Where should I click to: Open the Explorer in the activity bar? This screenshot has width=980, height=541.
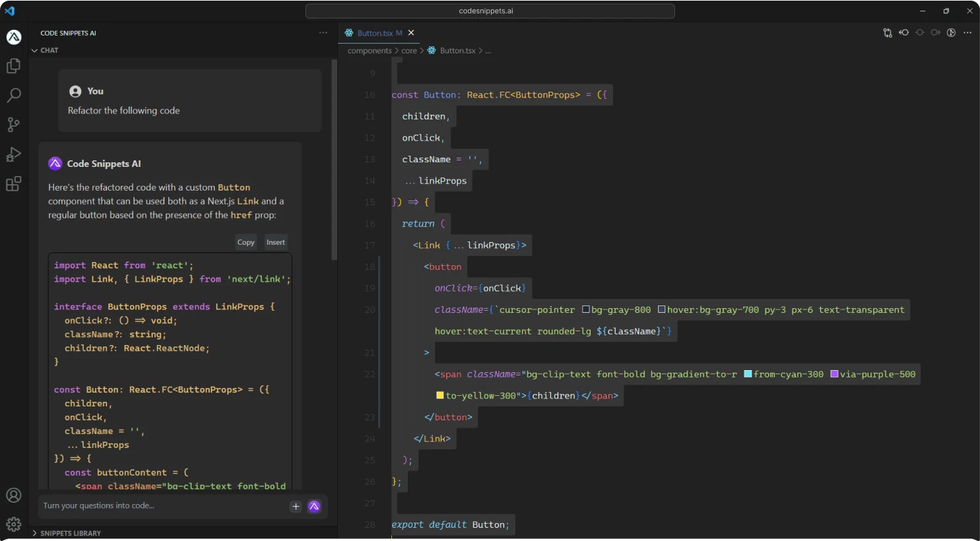pyautogui.click(x=14, y=65)
